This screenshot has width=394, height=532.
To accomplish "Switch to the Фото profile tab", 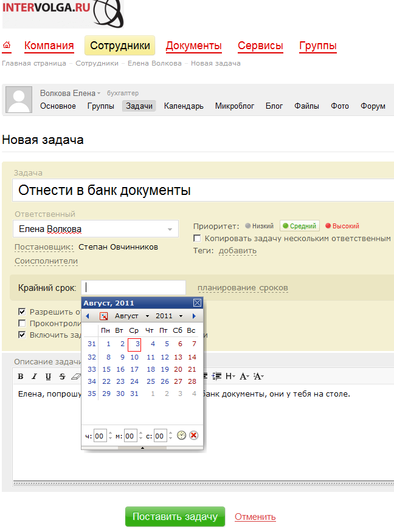I will tap(340, 106).
